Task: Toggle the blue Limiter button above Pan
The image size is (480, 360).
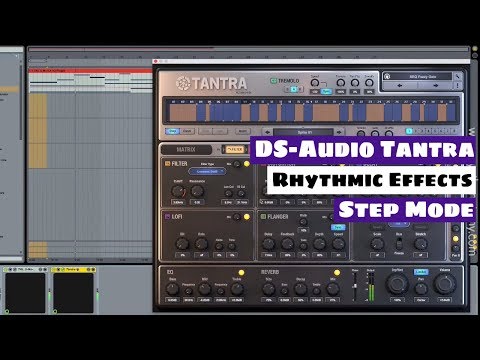Action: (421, 272)
